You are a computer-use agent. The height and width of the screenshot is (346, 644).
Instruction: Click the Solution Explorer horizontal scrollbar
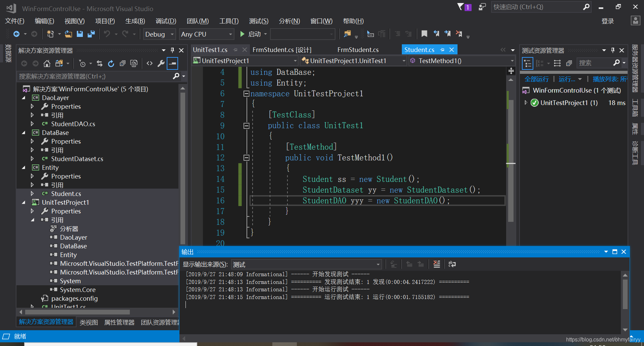pos(77,312)
